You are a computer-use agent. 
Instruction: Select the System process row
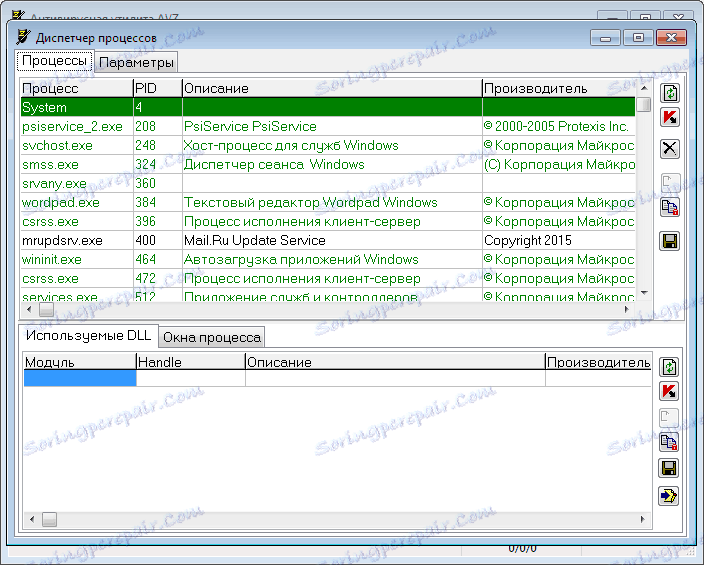[x=328, y=107]
